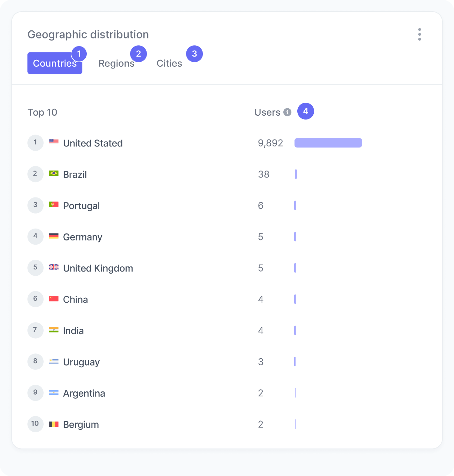This screenshot has height=476, width=454.
Task: Click the info icon next to Users
Action: tap(288, 112)
